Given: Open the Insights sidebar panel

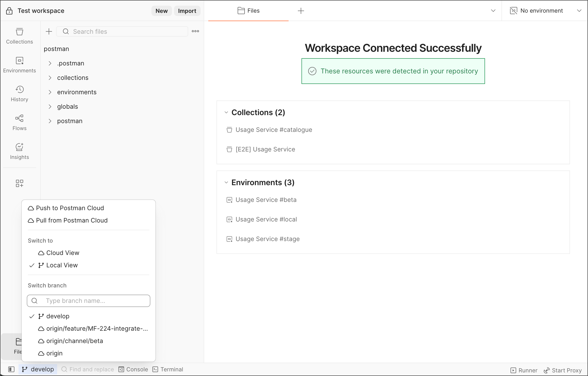Looking at the screenshot, I should pos(20,151).
